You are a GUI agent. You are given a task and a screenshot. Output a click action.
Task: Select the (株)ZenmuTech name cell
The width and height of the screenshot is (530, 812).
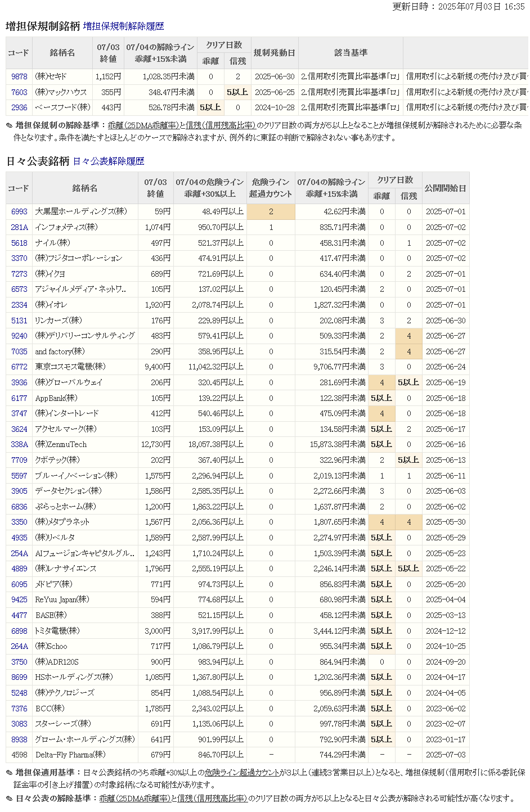[85, 444]
